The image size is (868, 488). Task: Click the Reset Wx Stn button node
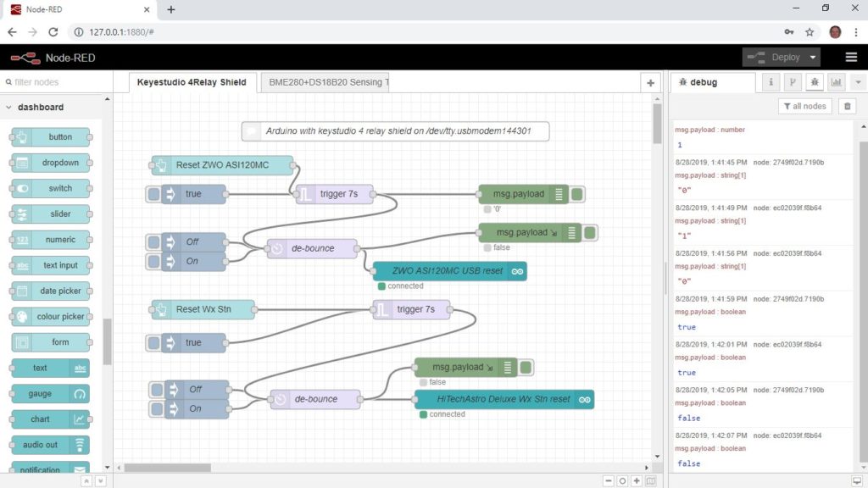(203, 309)
